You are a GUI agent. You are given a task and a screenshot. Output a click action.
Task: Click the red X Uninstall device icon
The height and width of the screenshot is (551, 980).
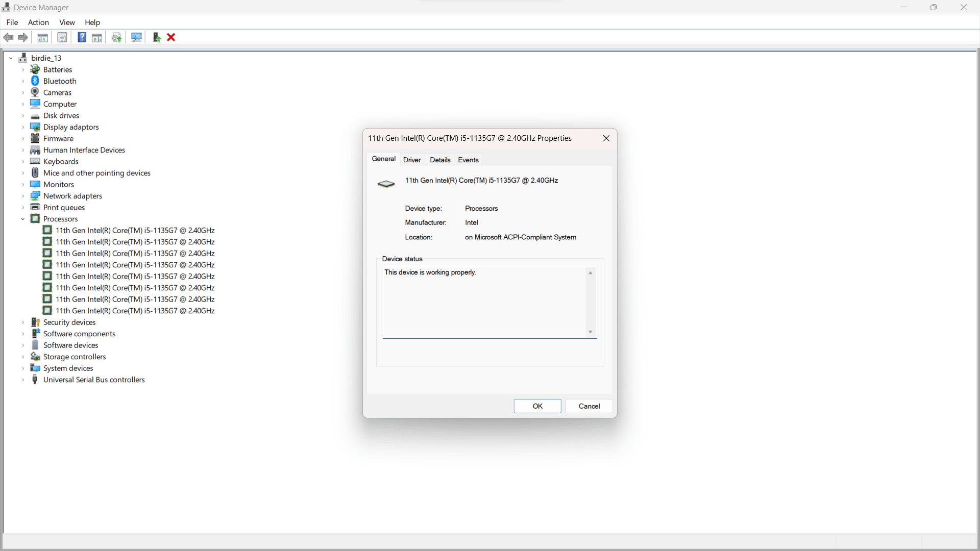(x=171, y=37)
